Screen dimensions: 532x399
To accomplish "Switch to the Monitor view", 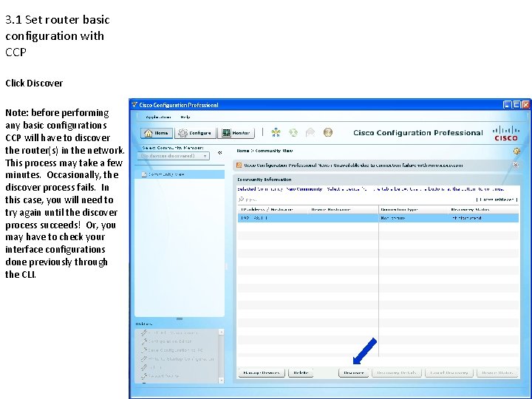I will click(236, 133).
